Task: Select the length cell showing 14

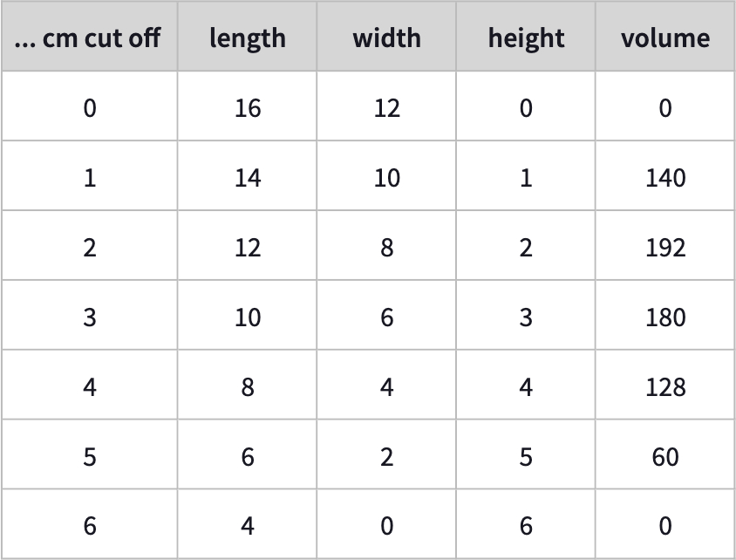Action: 248,178
